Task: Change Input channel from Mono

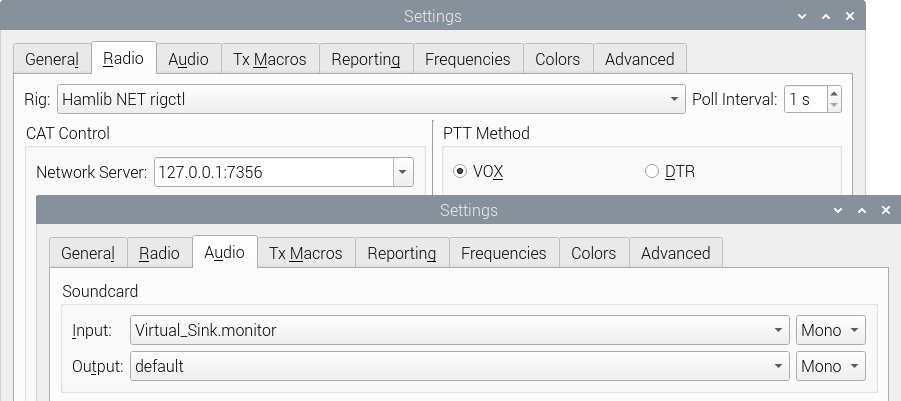Action: coord(830,330)
